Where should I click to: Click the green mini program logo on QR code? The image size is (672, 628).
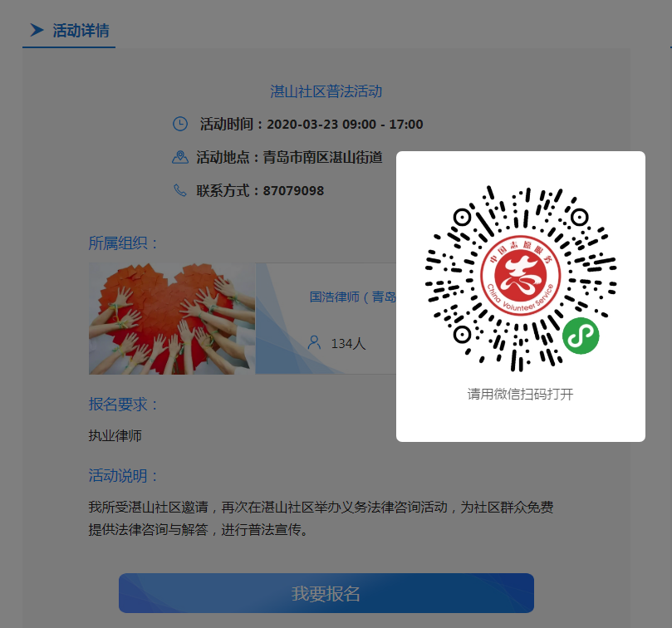point(581,336)
